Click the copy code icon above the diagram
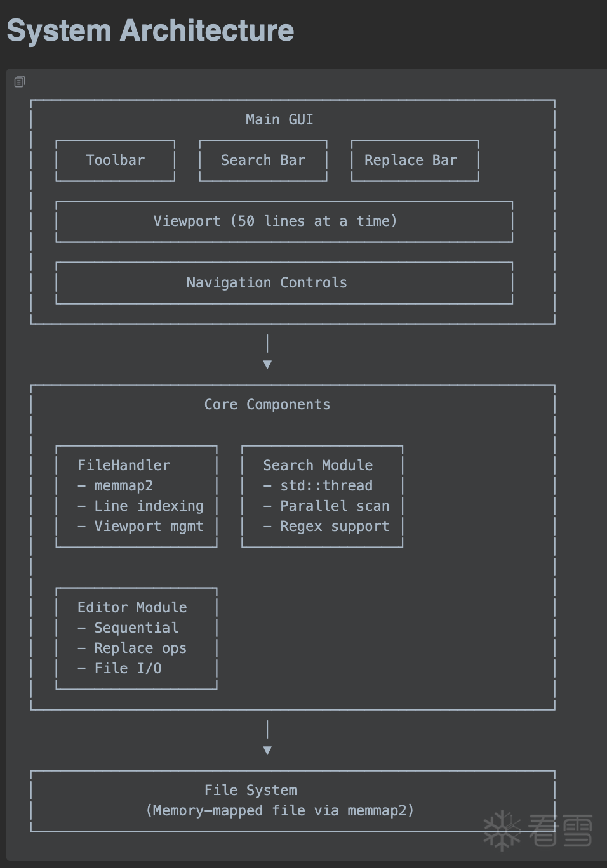The width and height of the screenshot is (607, 868). coord(20,81)
